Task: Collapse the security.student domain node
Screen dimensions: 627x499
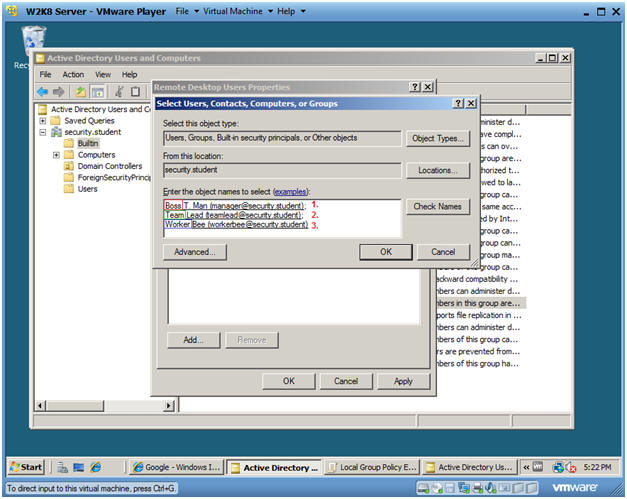Action: pos(43,132)
